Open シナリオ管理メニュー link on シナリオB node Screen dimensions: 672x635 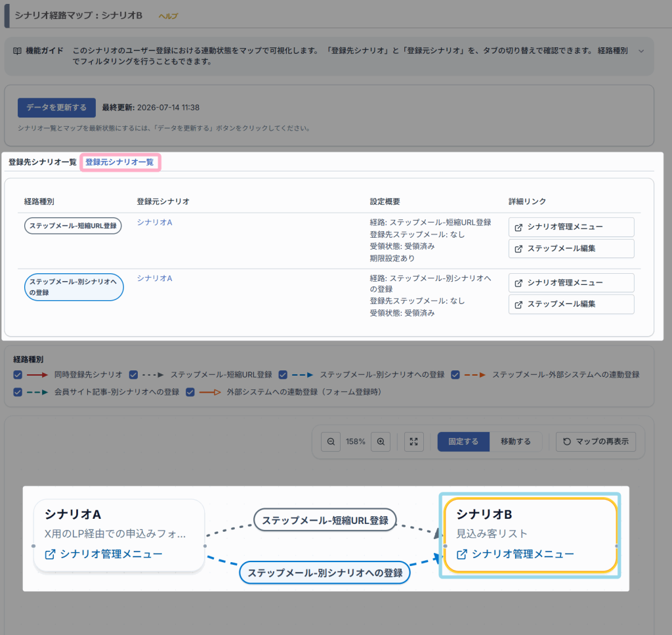pos(515,554)
